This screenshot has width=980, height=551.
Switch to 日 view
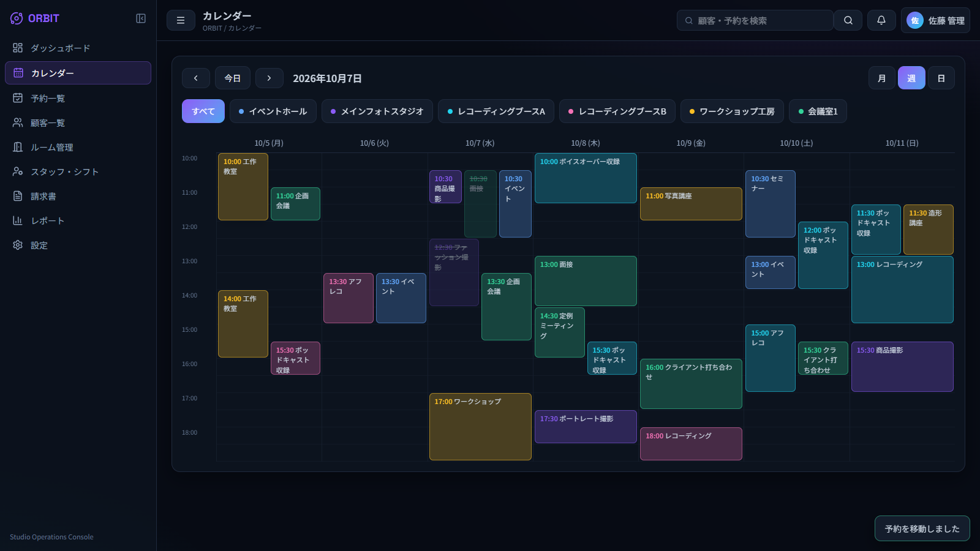coord(941,78)
